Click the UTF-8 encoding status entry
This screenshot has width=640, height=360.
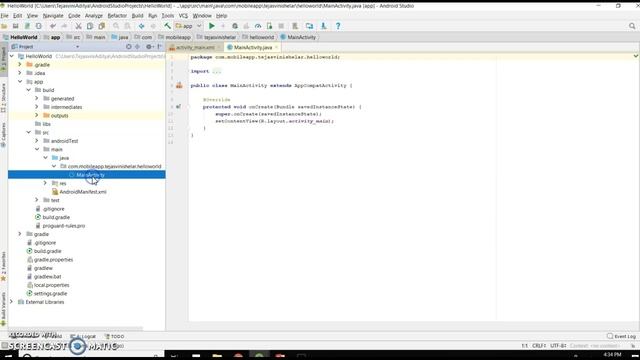(x=558, y=346)
